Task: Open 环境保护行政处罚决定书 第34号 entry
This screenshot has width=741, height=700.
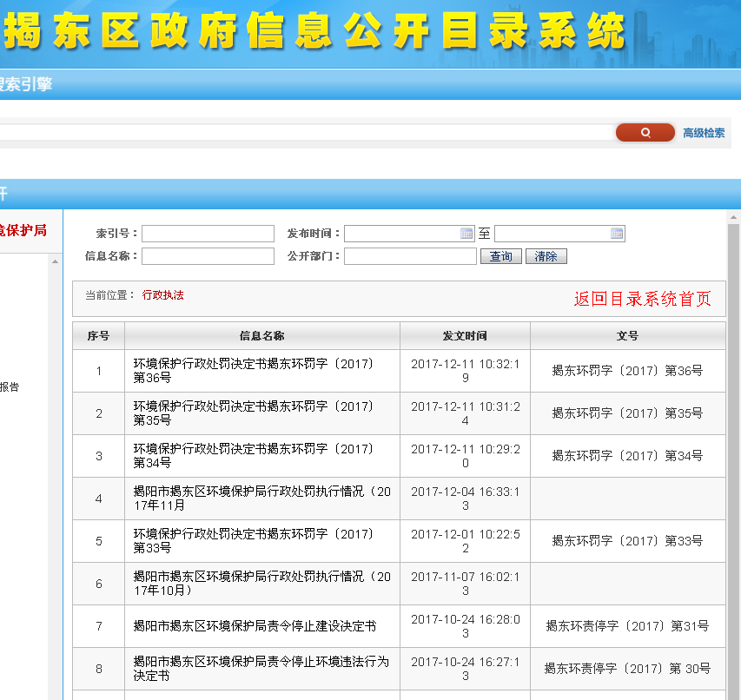Action: tap(254, 456)
